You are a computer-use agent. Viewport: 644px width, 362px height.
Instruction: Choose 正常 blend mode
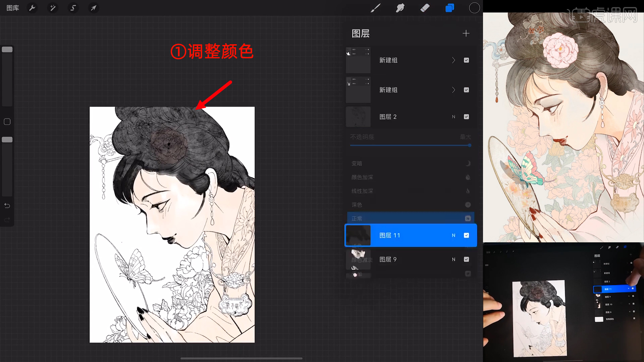pos(411,218)
